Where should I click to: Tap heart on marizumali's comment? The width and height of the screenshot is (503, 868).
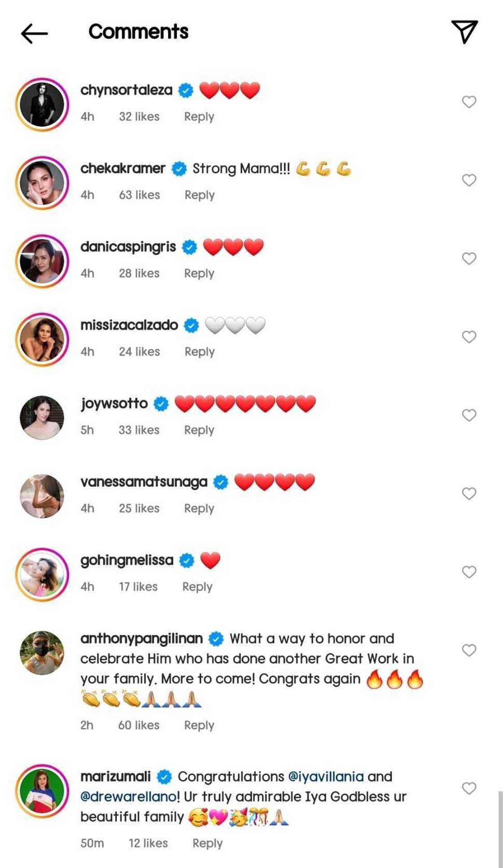[469, 788]
